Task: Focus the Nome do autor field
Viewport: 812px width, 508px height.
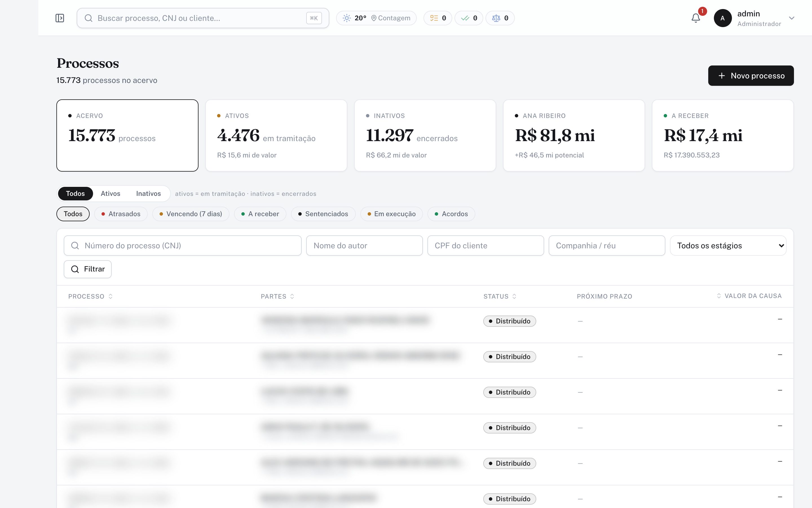Action: [x=364, y=246]
